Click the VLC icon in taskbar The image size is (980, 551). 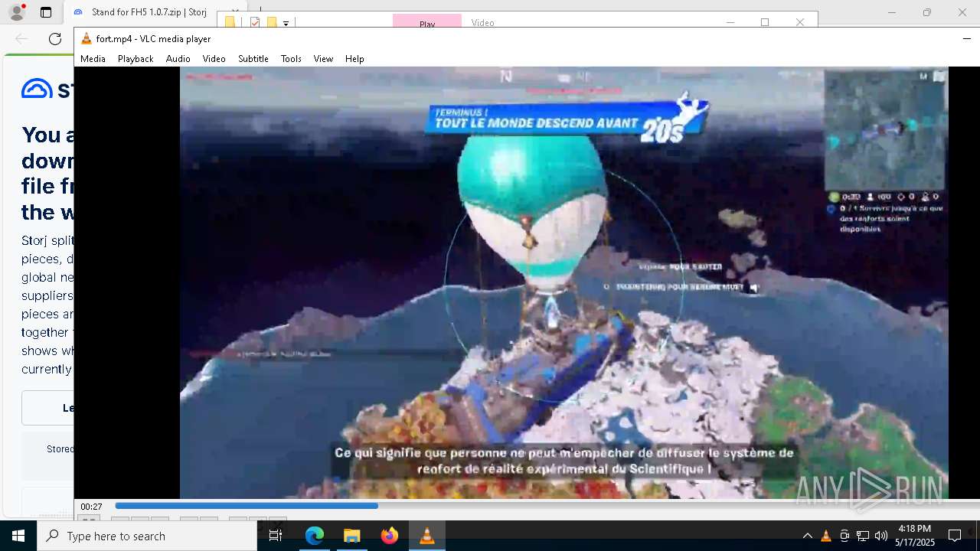(x=427, y=536)
